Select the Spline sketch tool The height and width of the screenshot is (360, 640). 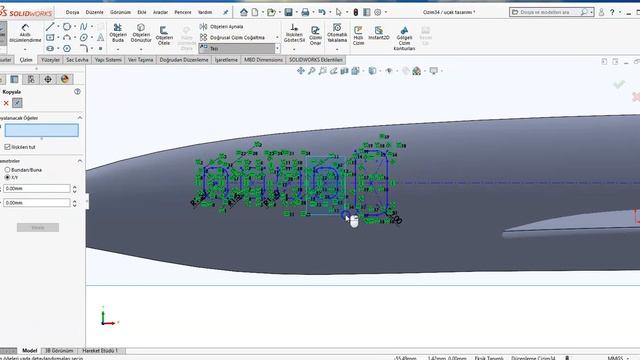point(83,27)
